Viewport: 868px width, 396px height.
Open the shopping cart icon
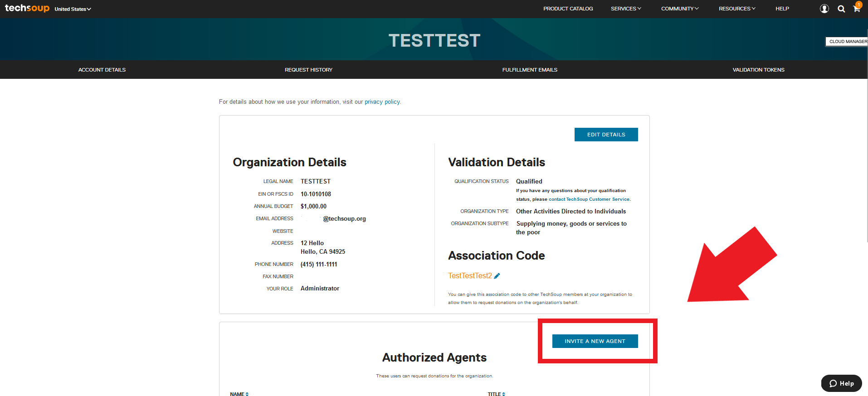point(857,8)
